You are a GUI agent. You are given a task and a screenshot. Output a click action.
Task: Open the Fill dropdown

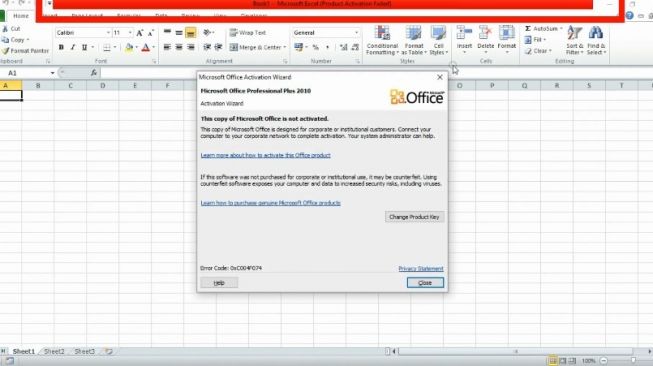(x=535, y=40)
